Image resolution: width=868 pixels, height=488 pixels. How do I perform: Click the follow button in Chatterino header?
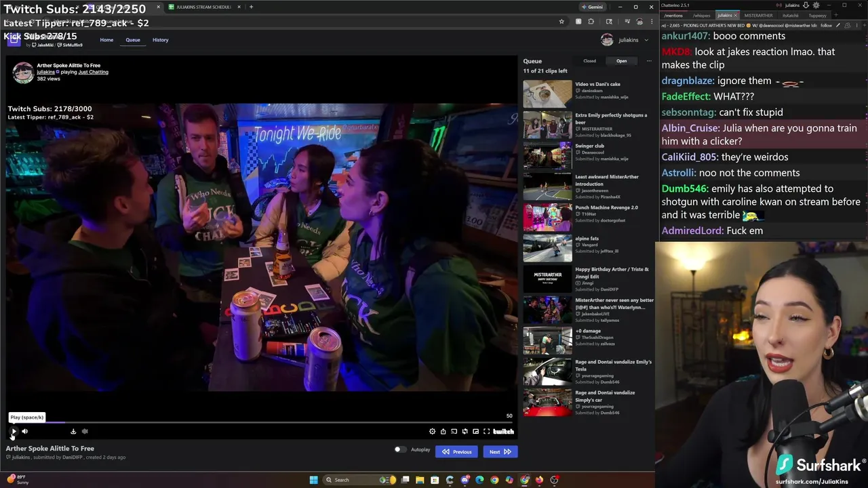pyautogui.click(x=826, y=26)
